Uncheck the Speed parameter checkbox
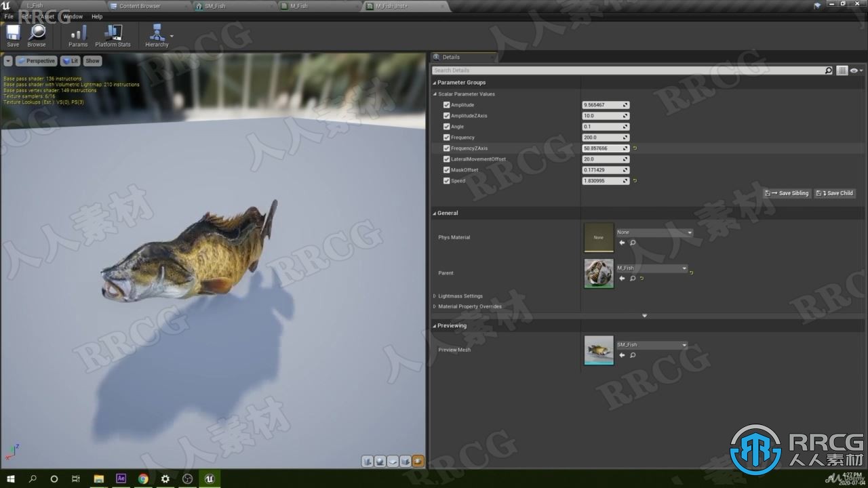This screenshot has width=868, height=488. (x=446, y=181)
